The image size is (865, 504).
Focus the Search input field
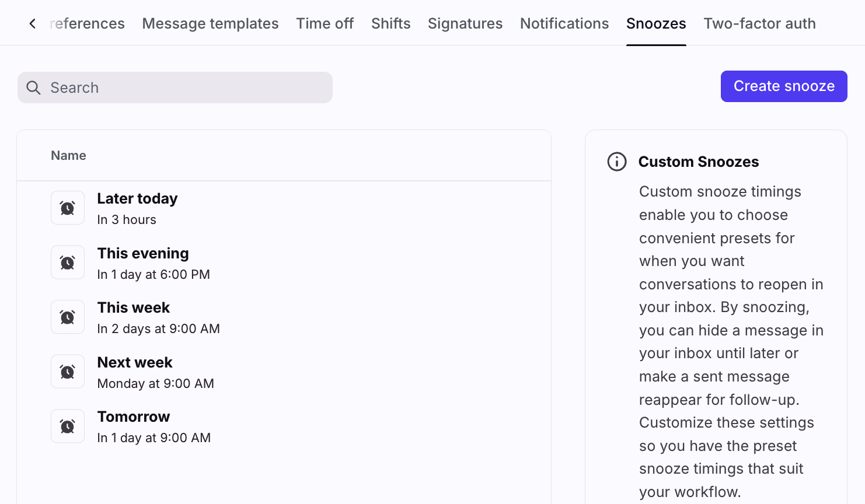tap(187, 87)
